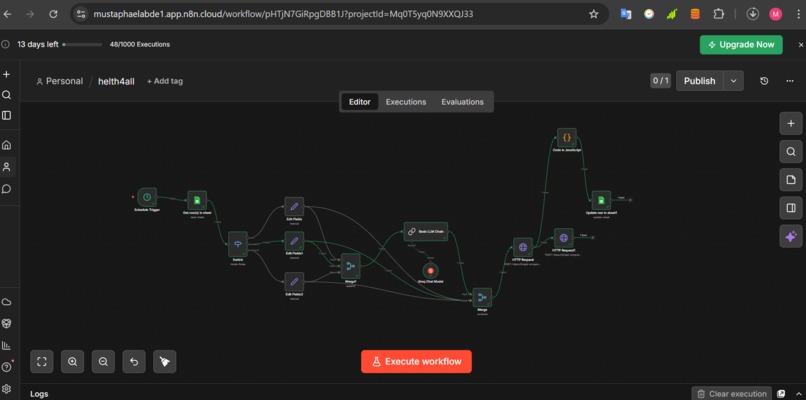This screenshot has height=400, width=806.
Task: Open the Basic LLM Chain node
Action: (426, 231)
